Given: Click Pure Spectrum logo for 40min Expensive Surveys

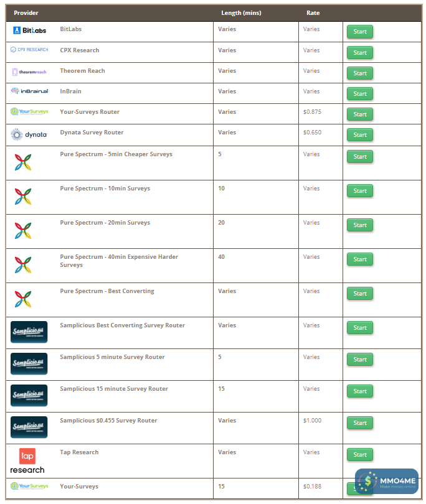Looking at the screenshot, I should point(23,265).
